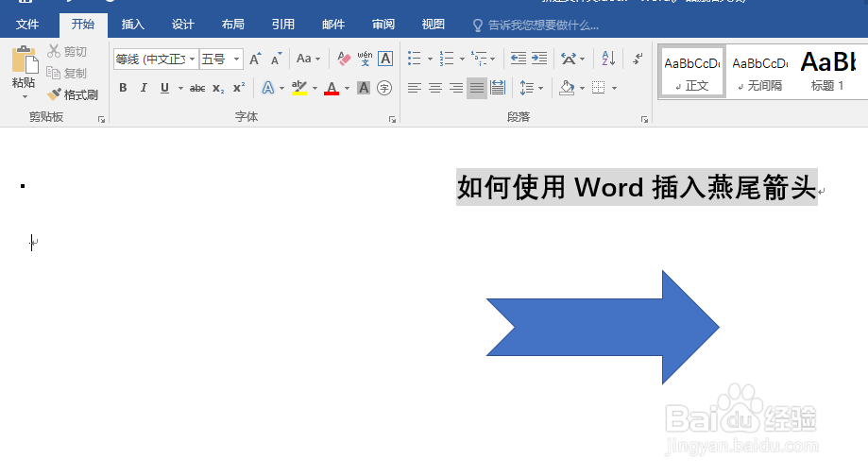Click the Cut (剪切) button

[67, 52]
